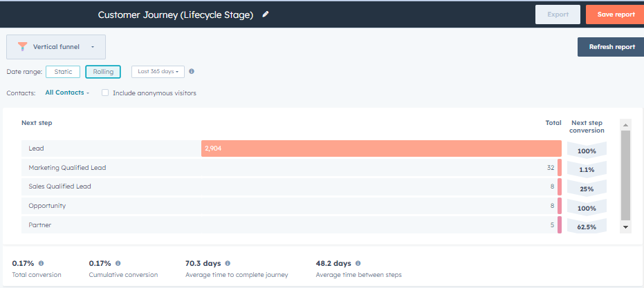Expand the All Contacts filter dropdown
The width and height of the screenshot is (644, 288).
tap(67, 93)
